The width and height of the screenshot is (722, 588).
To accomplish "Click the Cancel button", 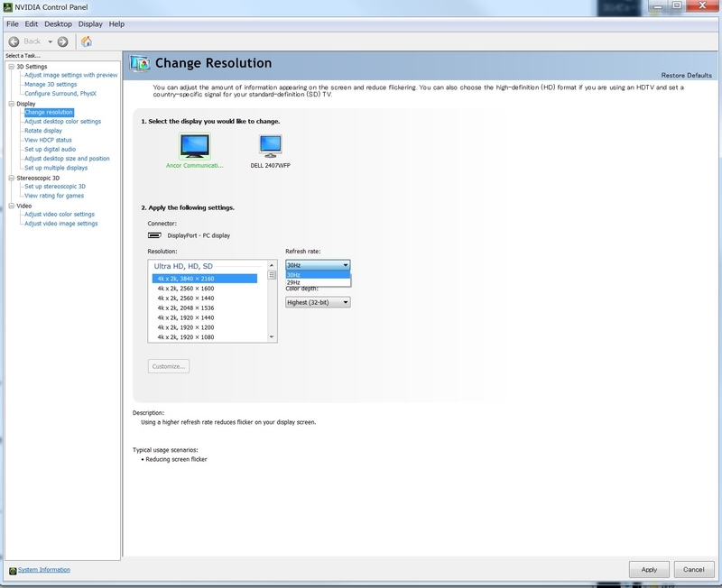I will pos(693,570).
